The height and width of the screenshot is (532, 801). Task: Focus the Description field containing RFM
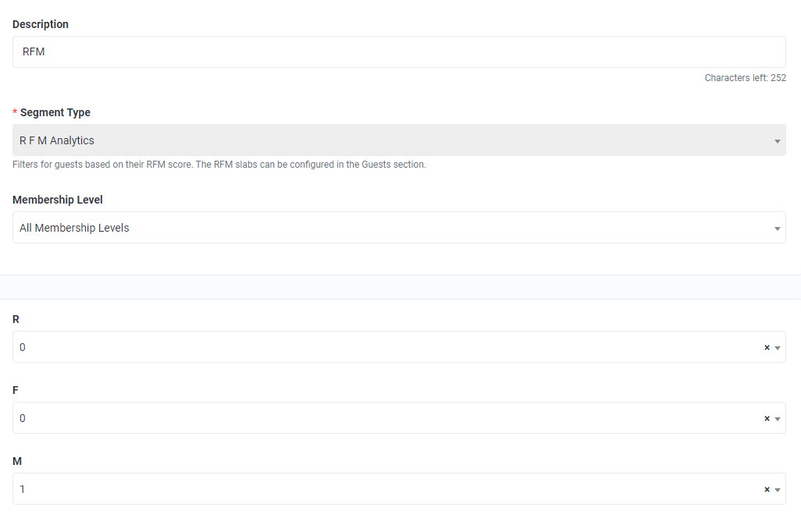tap(398, 52)
